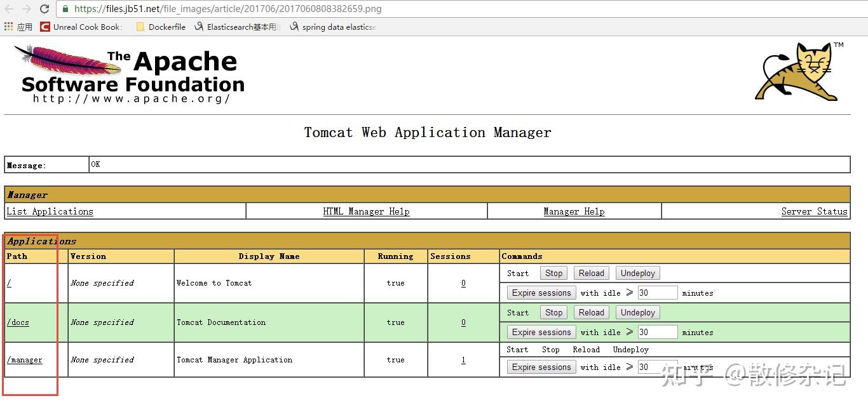The height and width of the screenshot is (410, 868).
Task: Open the /docs application path link
Action: pos(18,322)
